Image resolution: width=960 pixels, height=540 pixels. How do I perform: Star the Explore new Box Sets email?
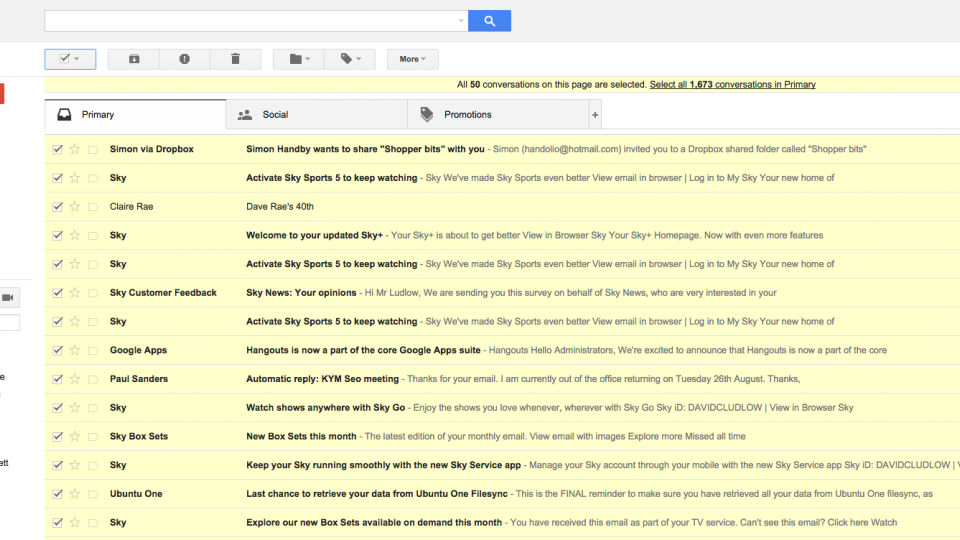[75, 522]
